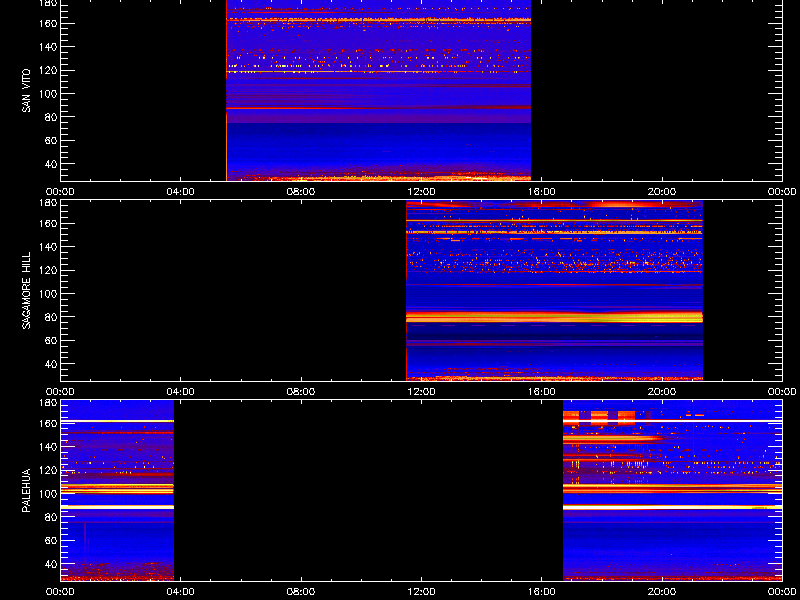The image size is (800, 600).
Task: Click 12:00 time label under Sagamore Hill plot
Action: click(x=421, y=392)
